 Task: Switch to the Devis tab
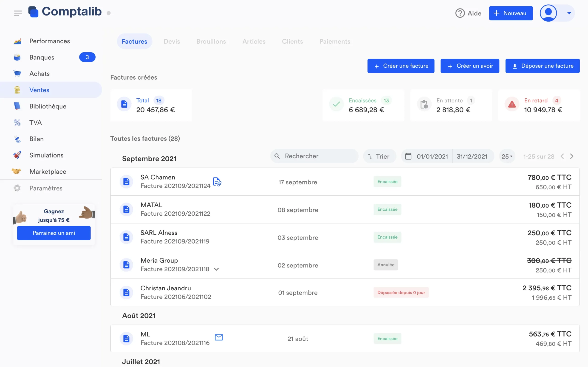(x=172, y=42)
